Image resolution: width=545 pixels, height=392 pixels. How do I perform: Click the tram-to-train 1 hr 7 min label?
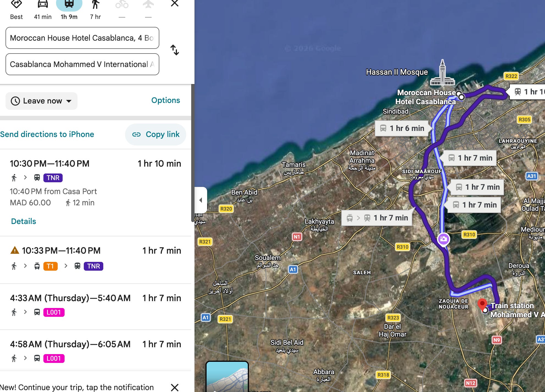377,218
